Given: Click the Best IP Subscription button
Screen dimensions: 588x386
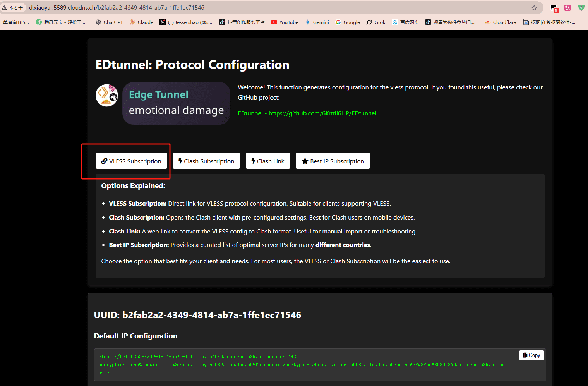Looking at the screenshot, I should (x=333, y=161).
